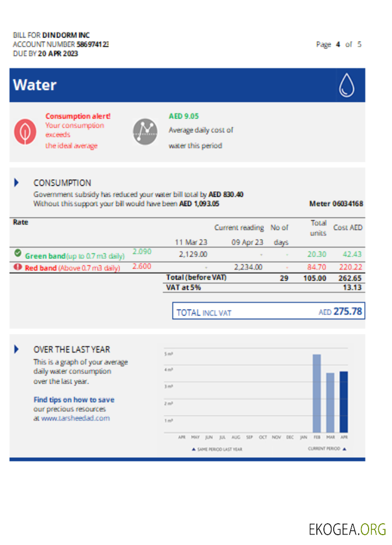Click the pre-VAT cost 262.65
392x545 pixels.
(x=350, y=278)
